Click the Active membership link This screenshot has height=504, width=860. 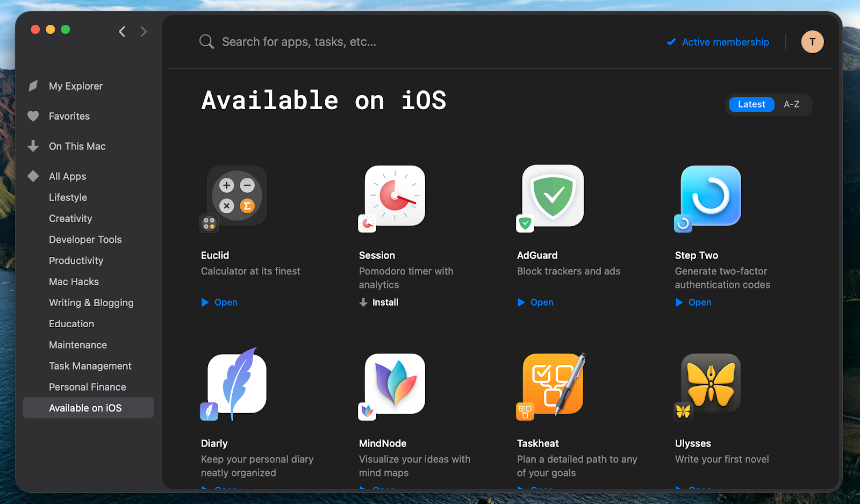pos(726,42)
